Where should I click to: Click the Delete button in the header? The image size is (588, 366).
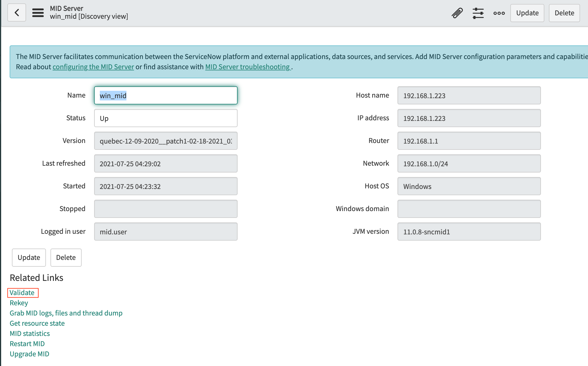point(564,13)
